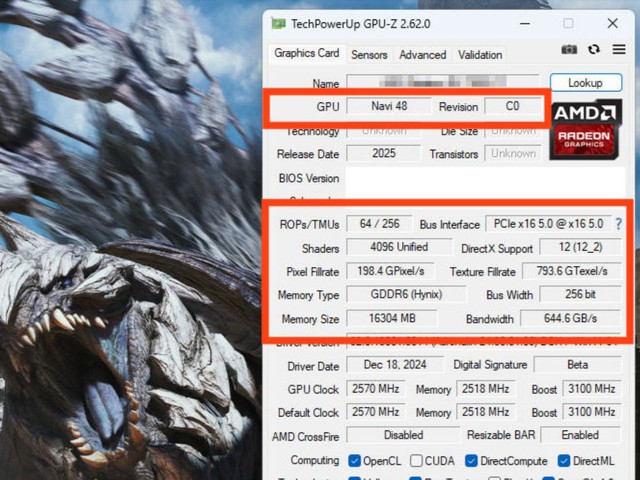Click the GPU-Z screenshot camera icon
Screen dimensions: 640x480
tap(569, 50)
